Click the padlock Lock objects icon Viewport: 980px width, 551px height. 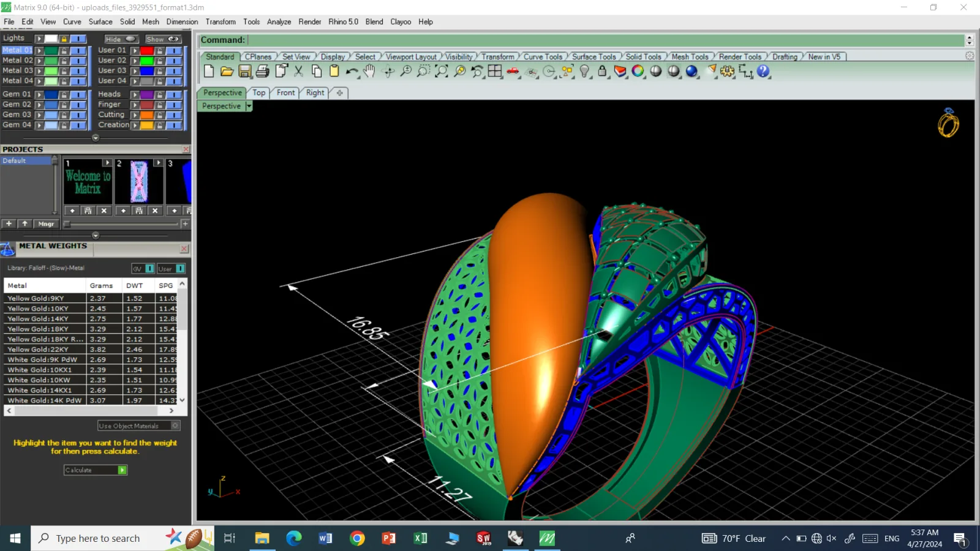[602, 71]
